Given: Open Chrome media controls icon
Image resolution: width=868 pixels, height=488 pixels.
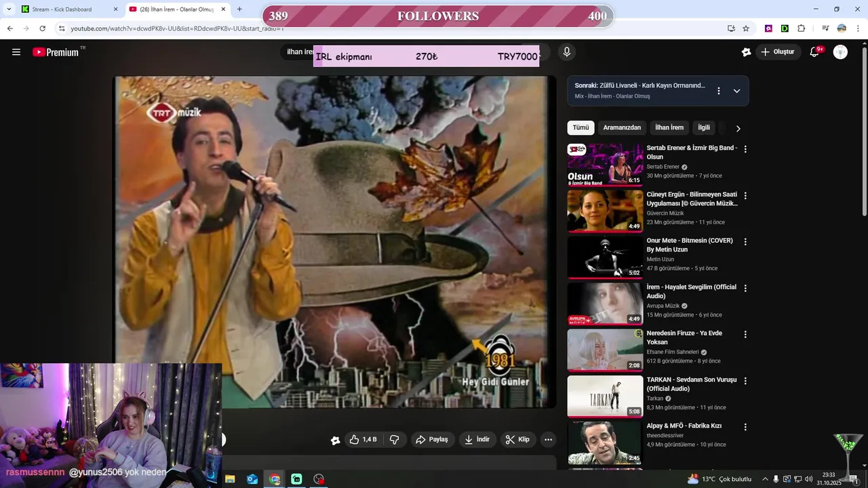Looking at the screenshot, I should (x=825, y=28).
